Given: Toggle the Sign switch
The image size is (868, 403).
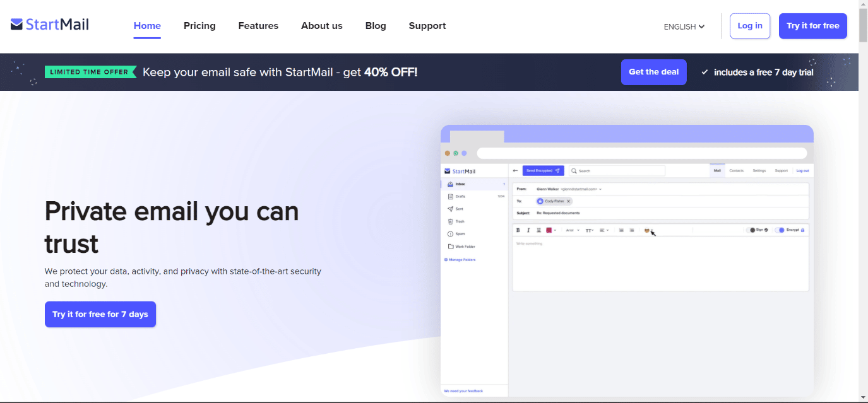Looking at the screenshot, I should 751,230.
